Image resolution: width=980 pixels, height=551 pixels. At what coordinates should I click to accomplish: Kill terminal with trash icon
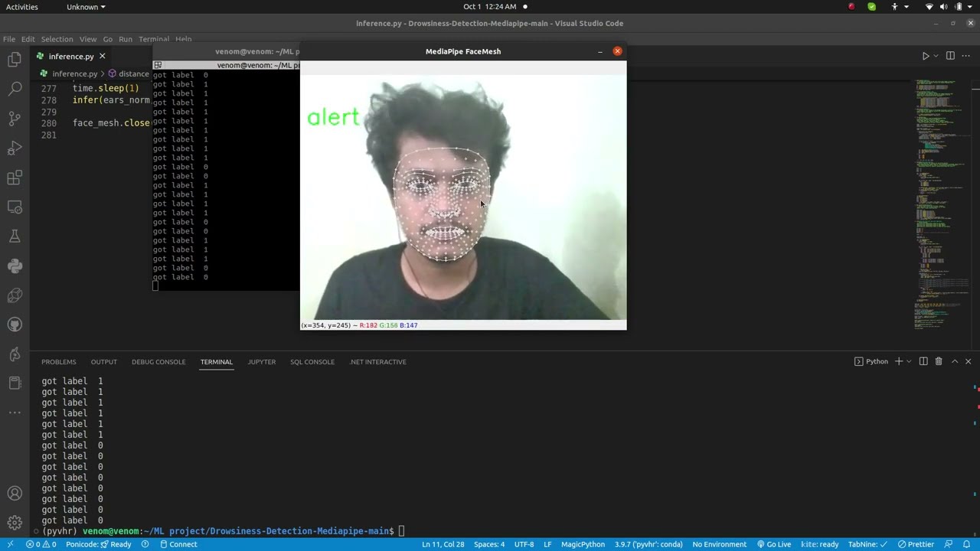tap(939, 361)
